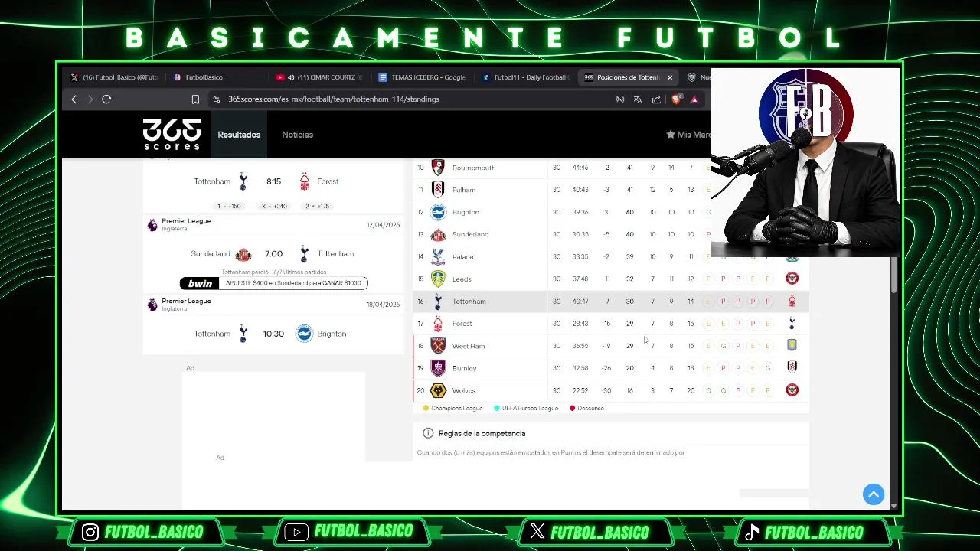Open the Noticias menu item
Image resolution: width=980 pixels, height=551 pixels.
pos(297,135)
